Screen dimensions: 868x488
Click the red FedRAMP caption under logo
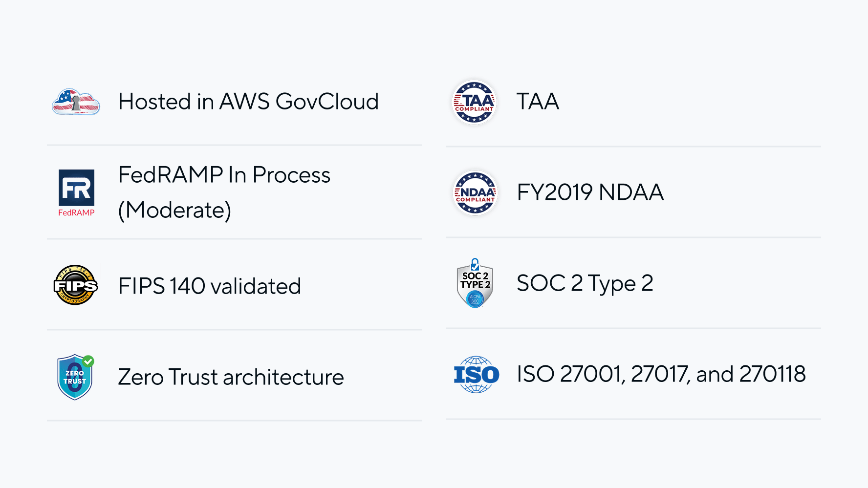click(x=76, y=212)
